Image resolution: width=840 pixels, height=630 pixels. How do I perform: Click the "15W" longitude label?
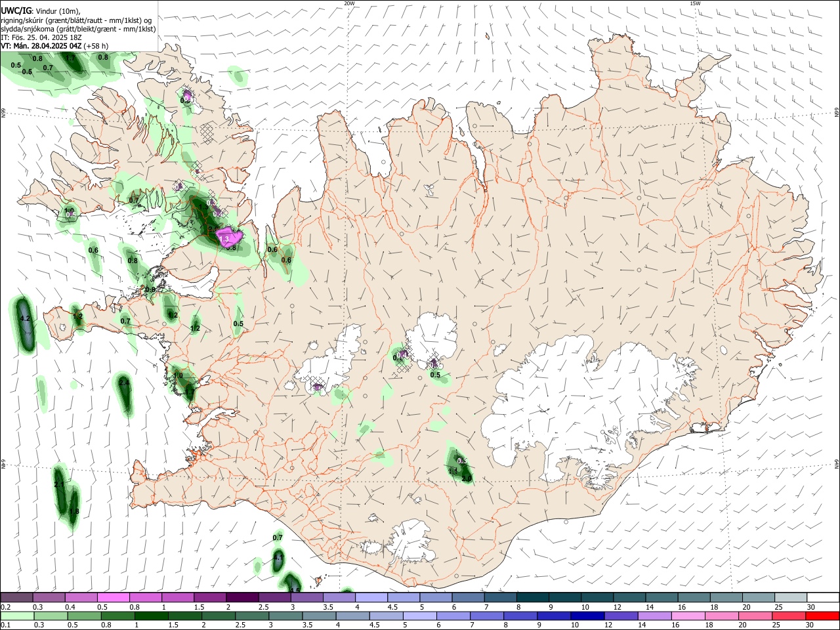(x=696, y=3)
